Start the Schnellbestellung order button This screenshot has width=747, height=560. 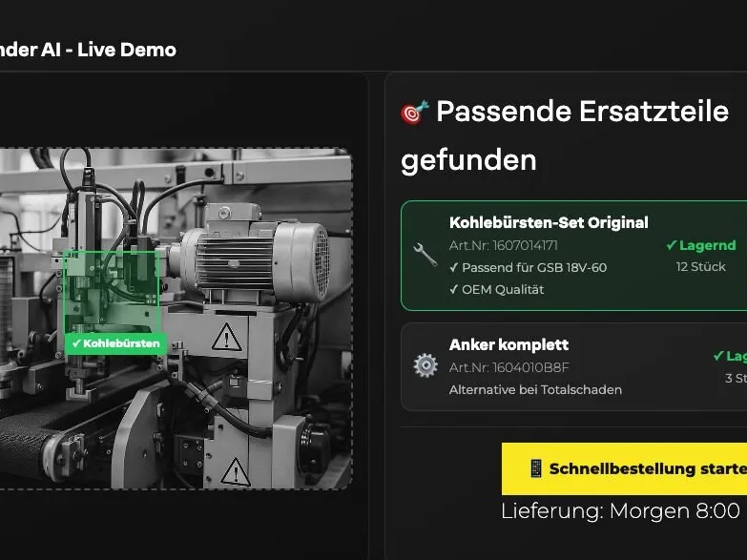click(624, 468)
